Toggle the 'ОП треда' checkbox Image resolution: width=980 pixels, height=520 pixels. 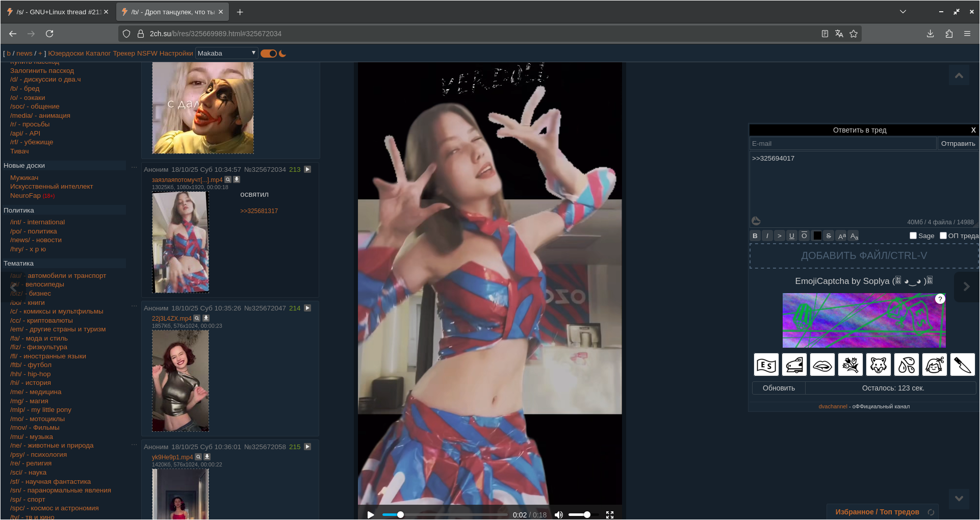click(943, 236)
